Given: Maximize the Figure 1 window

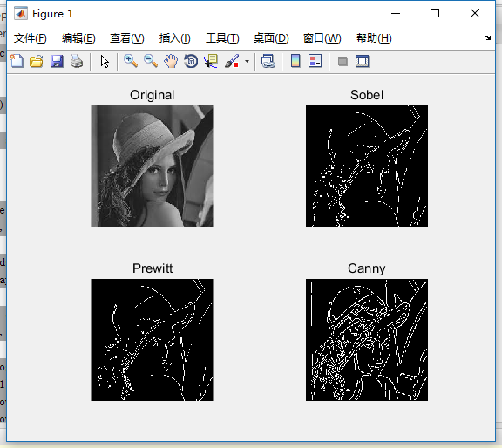Looking at the screenshot, I should pyautogui.click(x=435, y=13).
